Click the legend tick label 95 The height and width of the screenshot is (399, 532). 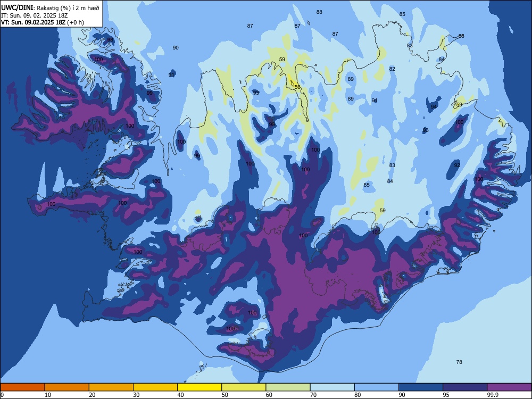click(x=446, y=395)
